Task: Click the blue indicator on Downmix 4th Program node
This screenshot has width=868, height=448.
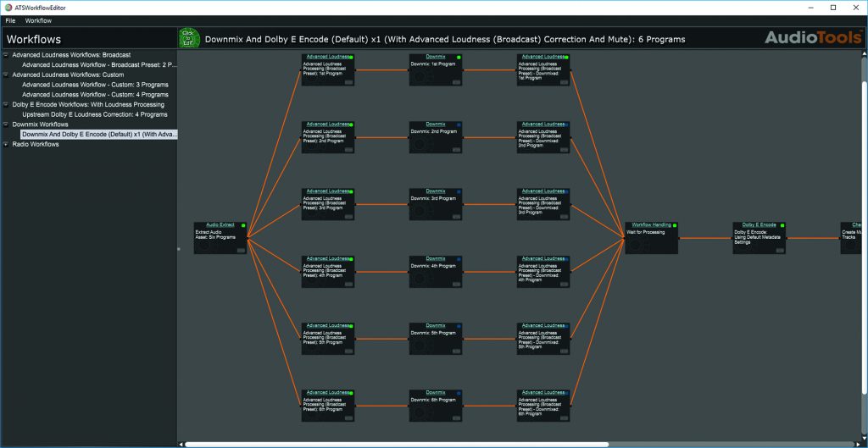Action: click(459, 259)
